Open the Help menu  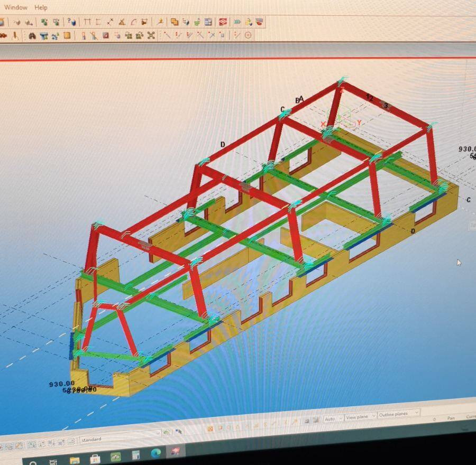click(x=41, y=7)
